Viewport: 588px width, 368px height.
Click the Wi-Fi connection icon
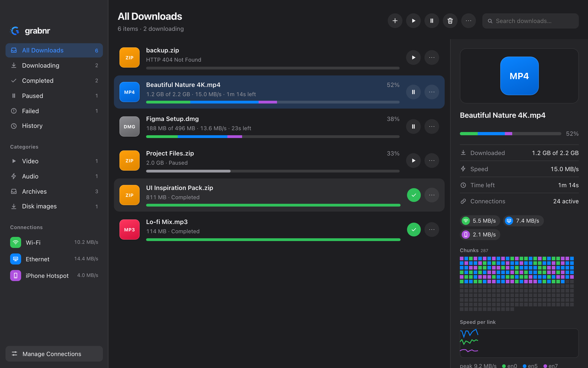pyautogui.click(x=16, y=242)
